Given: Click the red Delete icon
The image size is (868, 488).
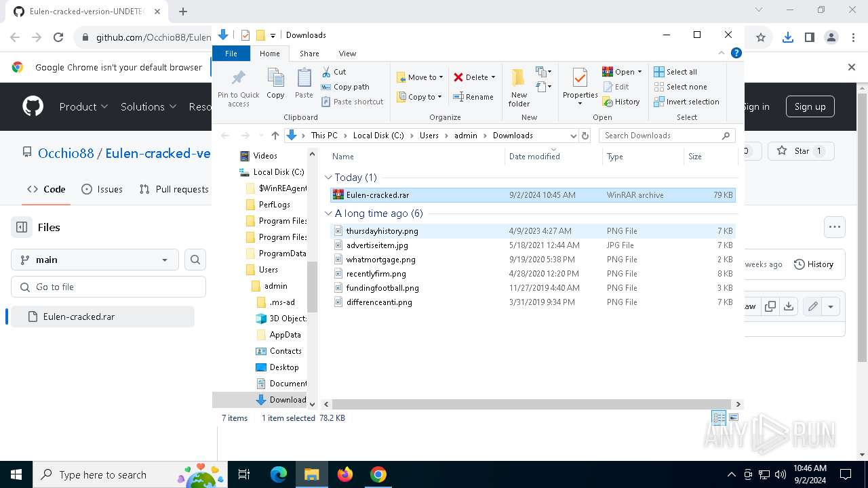Looking at the screenshot, I should tap(458, 77).
